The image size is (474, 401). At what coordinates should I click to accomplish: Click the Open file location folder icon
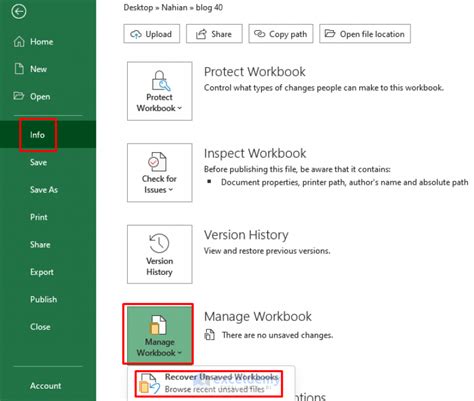(330, 33)
